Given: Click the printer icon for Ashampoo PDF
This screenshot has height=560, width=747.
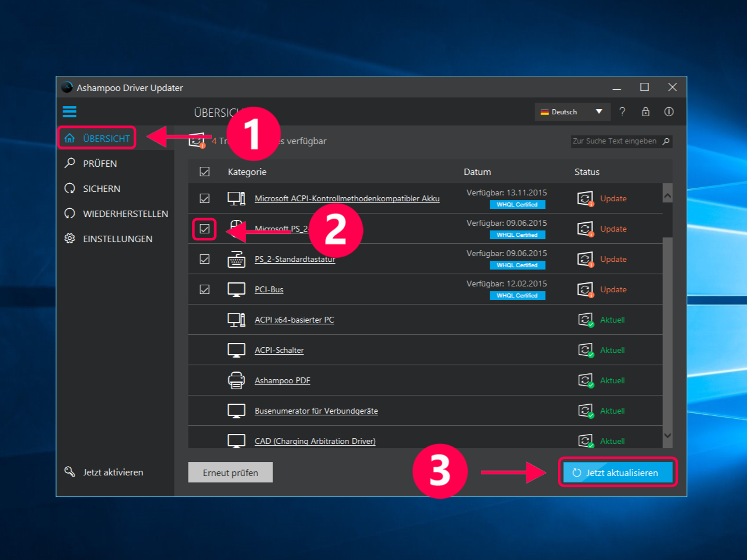Looking at the screenshot, I should [x=236, y=380].
